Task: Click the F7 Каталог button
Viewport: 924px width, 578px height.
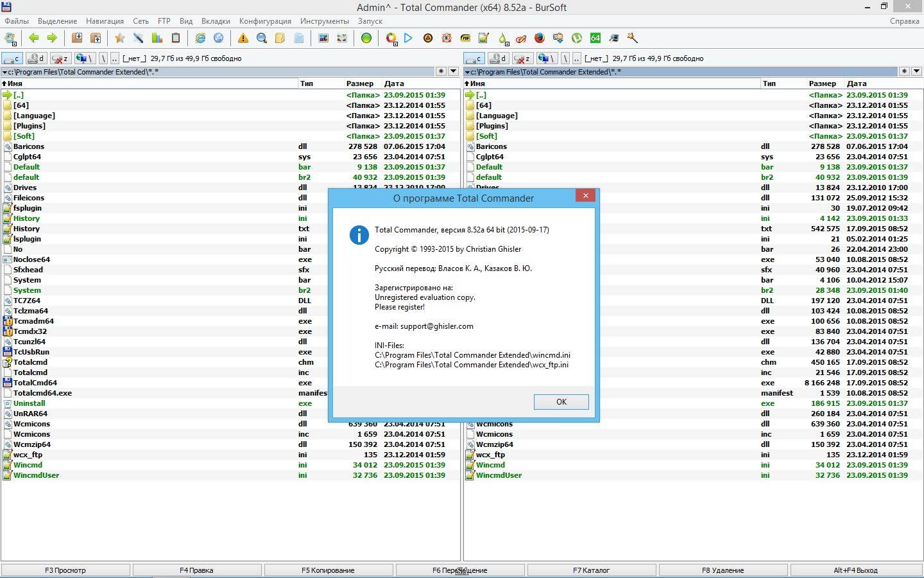Action: pyautogui.click(x=591, y=570)
